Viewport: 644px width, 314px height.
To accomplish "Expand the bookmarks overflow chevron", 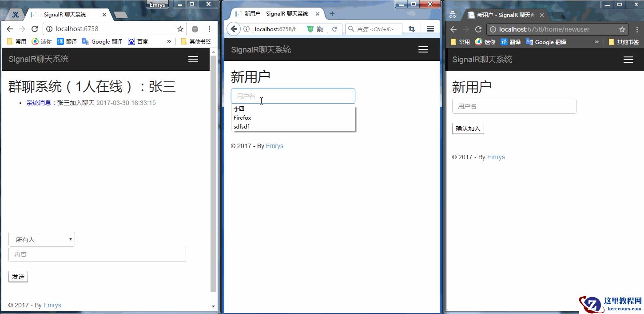I will click(168, 41).
